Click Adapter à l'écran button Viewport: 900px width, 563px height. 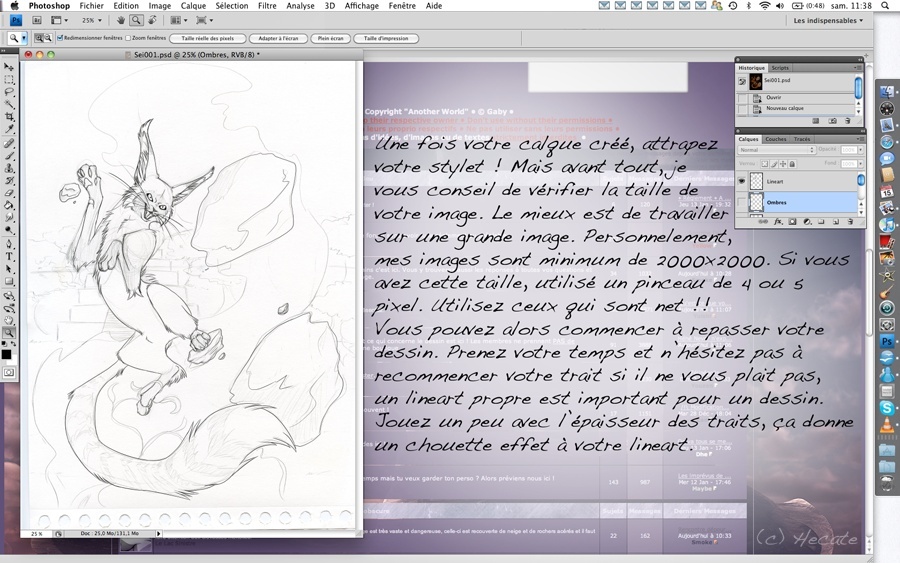[x=278, y=38]
